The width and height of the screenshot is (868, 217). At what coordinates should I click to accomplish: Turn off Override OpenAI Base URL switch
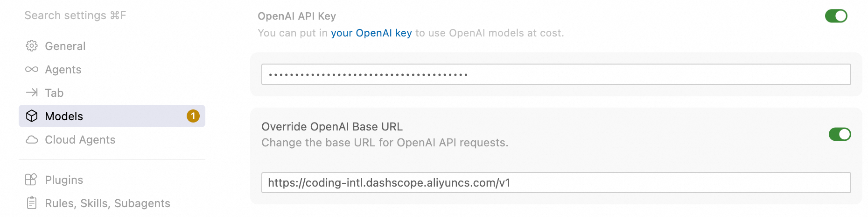[x=840, y=134]
